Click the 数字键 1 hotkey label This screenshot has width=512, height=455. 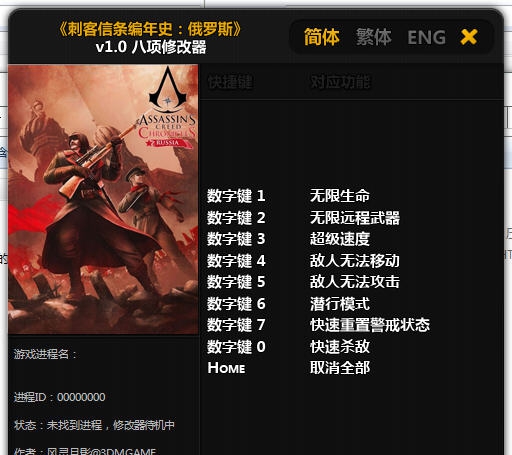pos(236,196)
